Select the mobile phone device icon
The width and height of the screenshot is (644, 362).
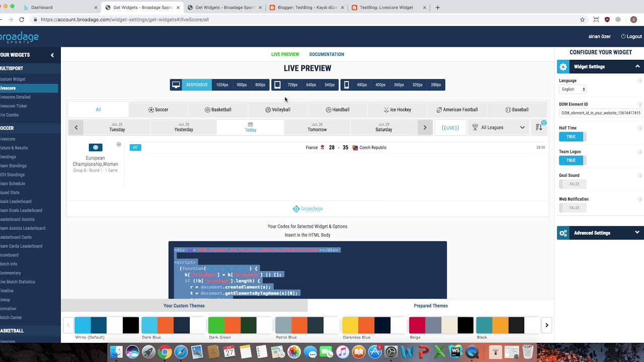click(346, 85)
